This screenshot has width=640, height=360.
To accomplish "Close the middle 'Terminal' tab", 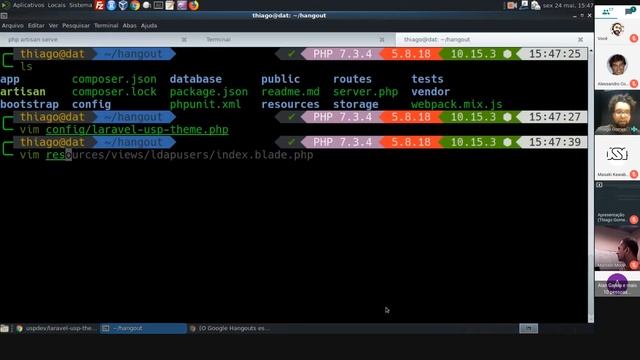I will (x=382, y=40).
